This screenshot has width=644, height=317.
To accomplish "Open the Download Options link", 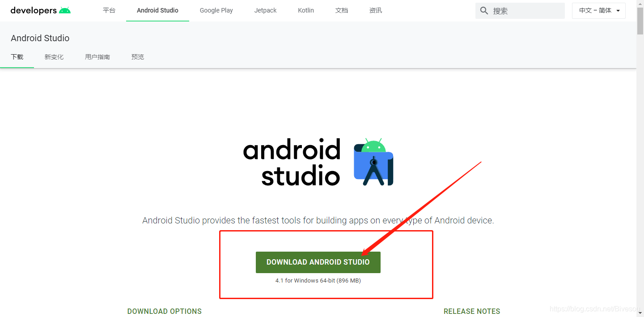I will (165, 311).
